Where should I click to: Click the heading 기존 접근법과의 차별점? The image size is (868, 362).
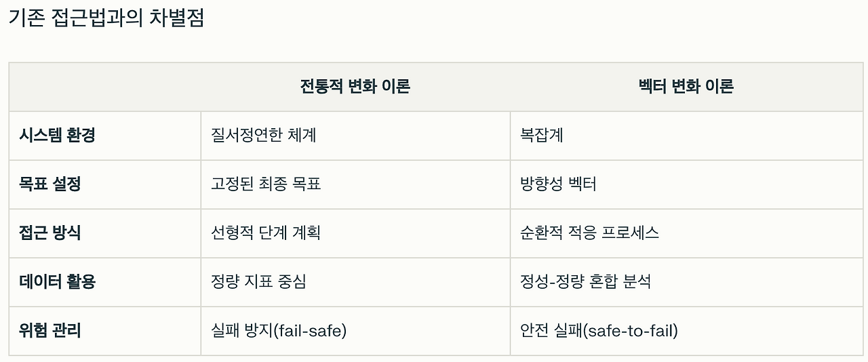106,18
